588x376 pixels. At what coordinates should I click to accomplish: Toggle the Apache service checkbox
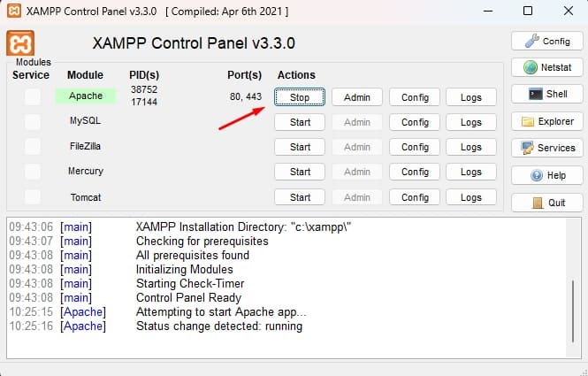coord(32,96)
